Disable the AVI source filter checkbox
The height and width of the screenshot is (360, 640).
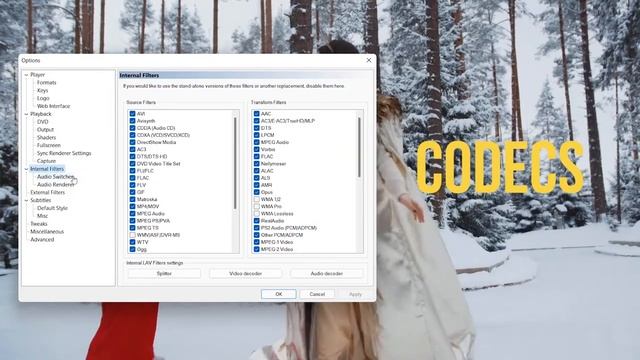(x=132, y=114)
